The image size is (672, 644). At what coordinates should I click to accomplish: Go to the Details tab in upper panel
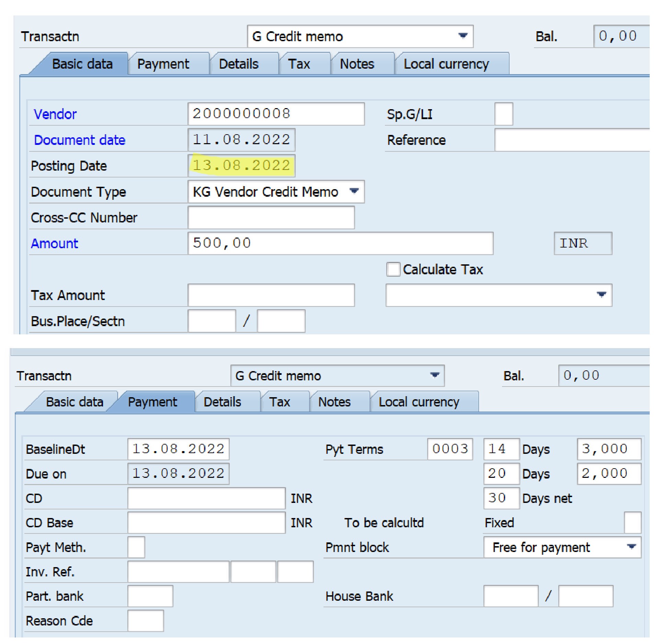(239, 64)
